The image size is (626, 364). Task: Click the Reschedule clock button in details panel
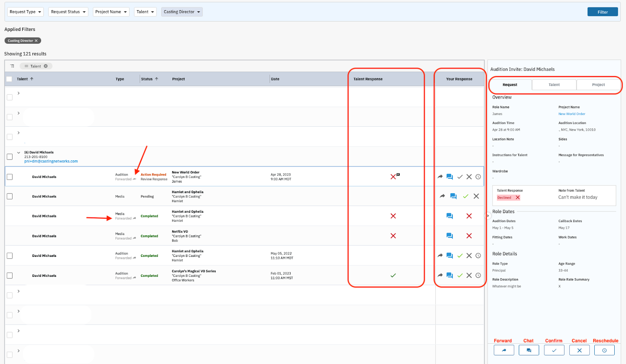coord(604,350)
